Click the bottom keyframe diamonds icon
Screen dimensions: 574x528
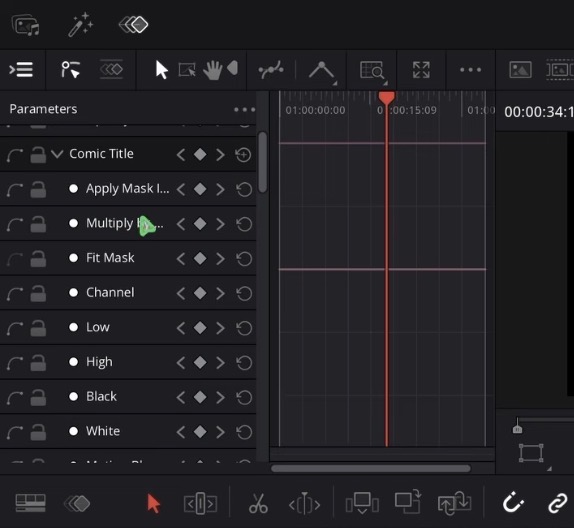coord(77,503)
